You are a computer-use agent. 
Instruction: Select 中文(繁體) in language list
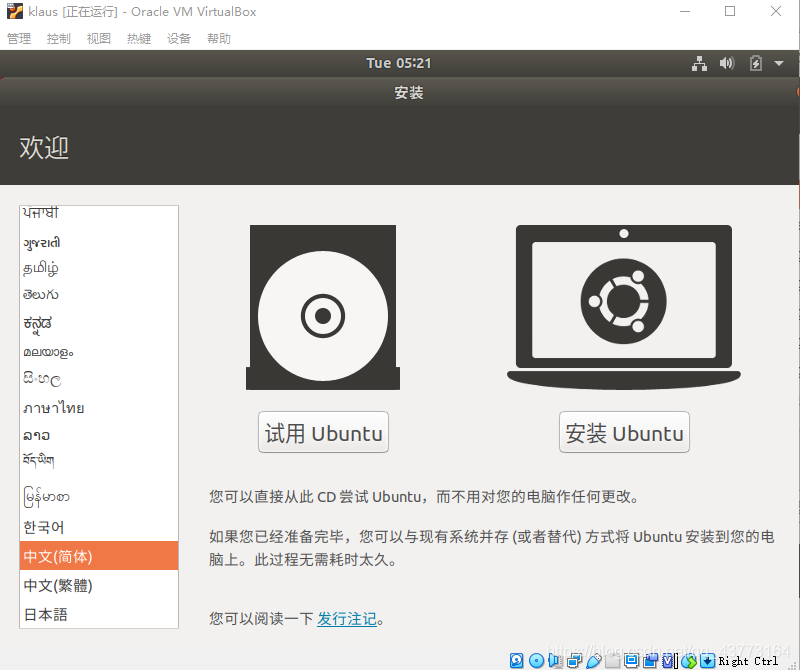click(99, 585)
